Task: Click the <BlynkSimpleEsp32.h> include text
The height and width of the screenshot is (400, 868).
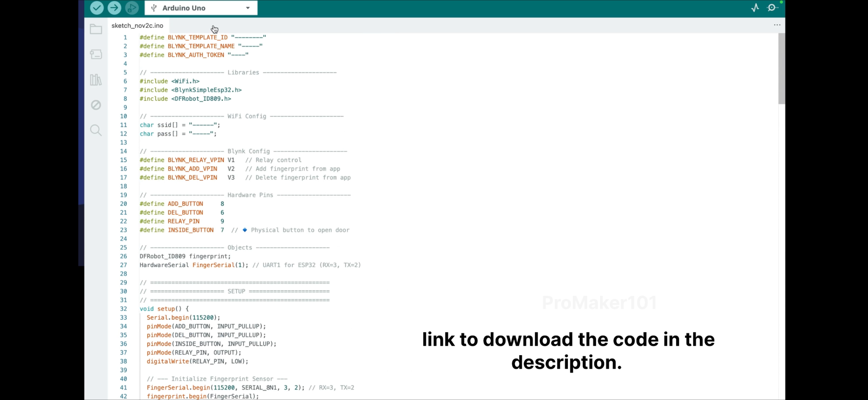Action: tap(207, 90)
